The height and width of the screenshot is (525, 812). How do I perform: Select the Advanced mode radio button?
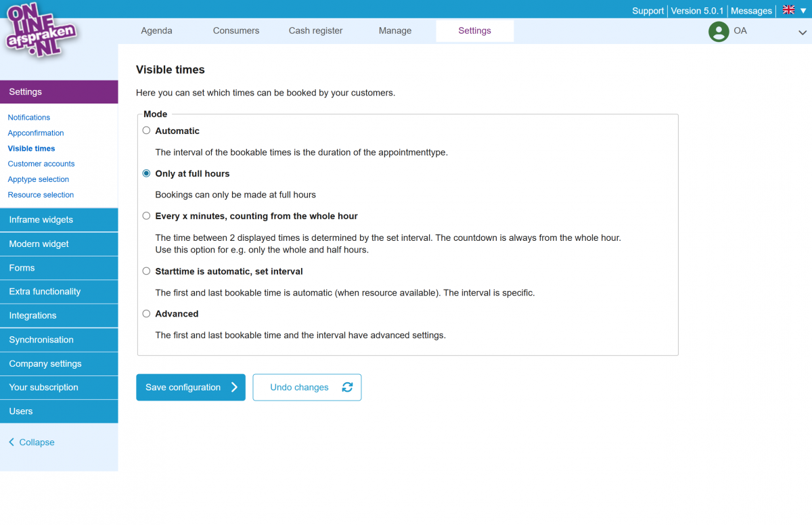coord(146,314)
